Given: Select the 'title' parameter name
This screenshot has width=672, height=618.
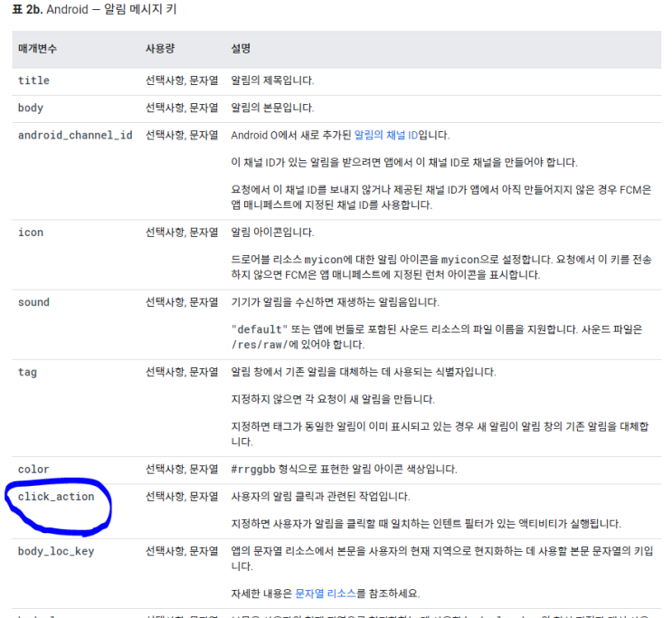Looking at the screenshot, I should pyautogui.click(x=33, y=81).
